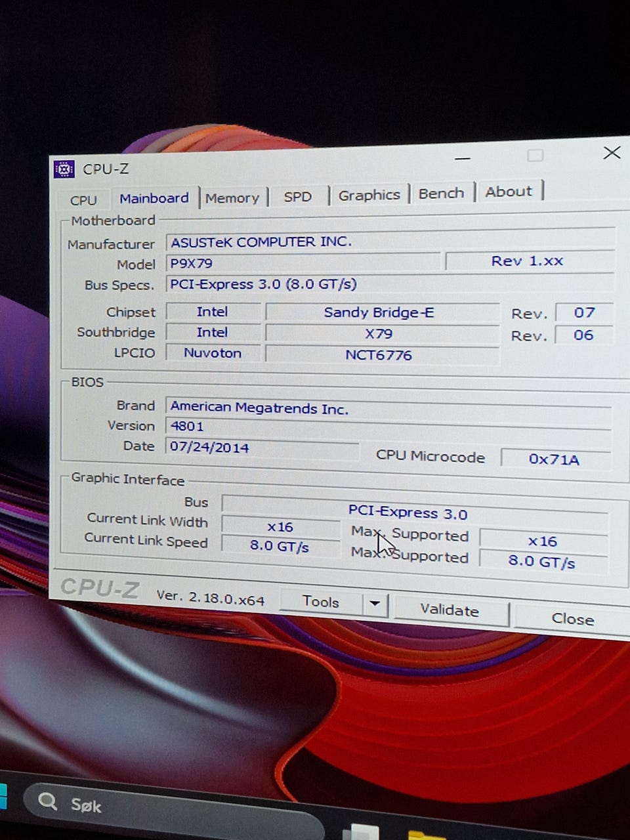Screen dimensions: 630x840
Task: Click the Bus Specs 'PCI-Express 3.0 (8.0 GT/s)' field
Action: click(390, 283)
